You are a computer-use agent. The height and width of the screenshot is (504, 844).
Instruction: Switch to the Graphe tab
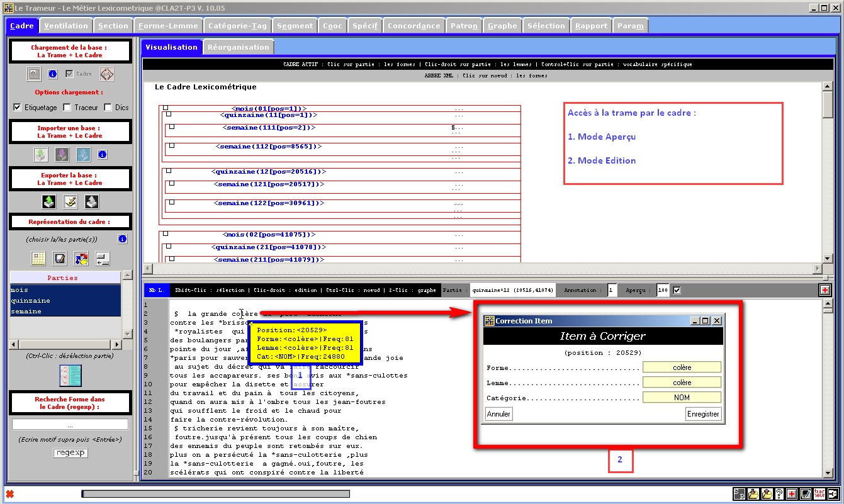point(502,26)
